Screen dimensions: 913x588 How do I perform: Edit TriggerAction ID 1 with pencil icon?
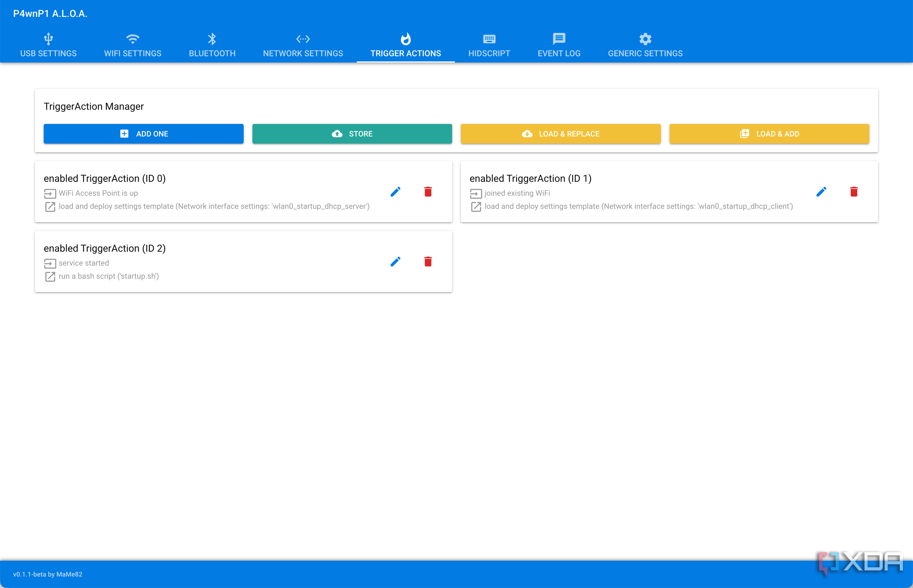pos(821,192)
